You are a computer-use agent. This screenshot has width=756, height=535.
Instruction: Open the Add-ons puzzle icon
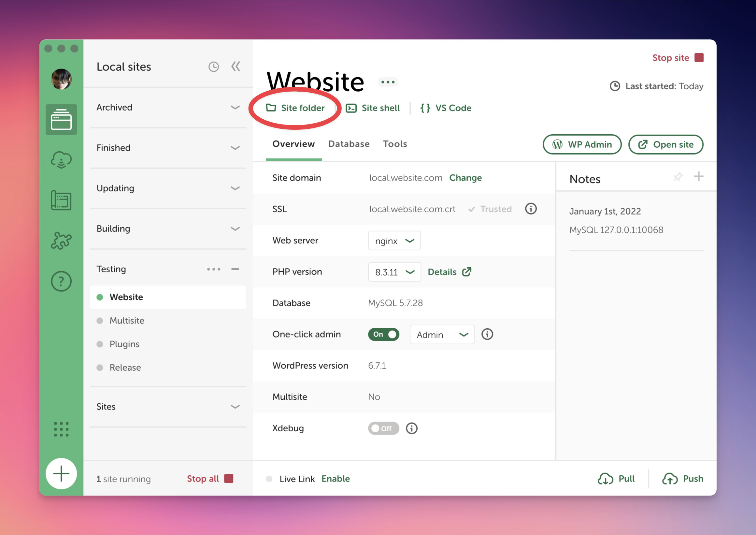(61, 241)
